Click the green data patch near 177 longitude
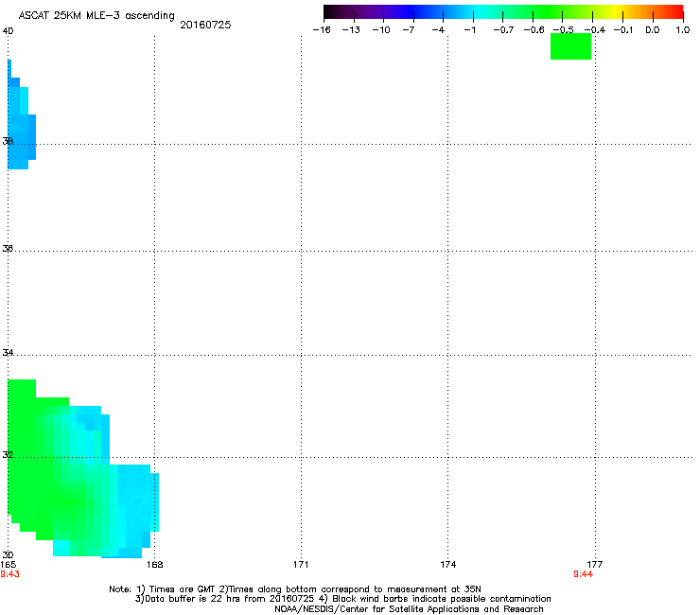This screenshot has height=615, width=700. tap(570, 46)
